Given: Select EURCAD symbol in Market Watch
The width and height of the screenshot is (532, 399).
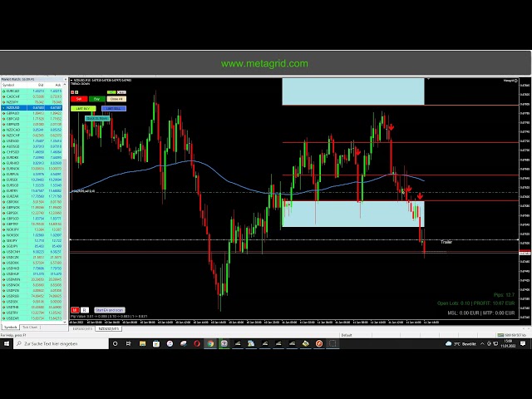Looking at the screenshot, I should [x=12, y=91].
